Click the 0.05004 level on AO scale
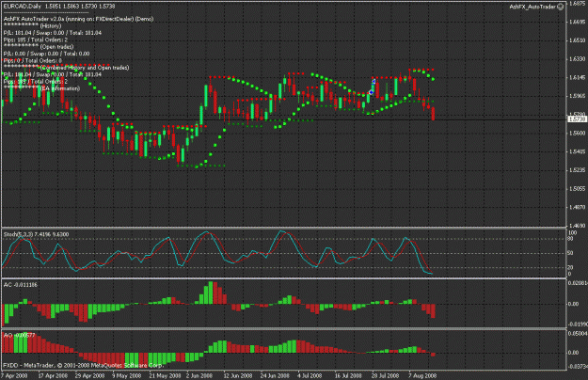This screenshot has height=380, width=588. pyautogui.click(x=578, y=333)
